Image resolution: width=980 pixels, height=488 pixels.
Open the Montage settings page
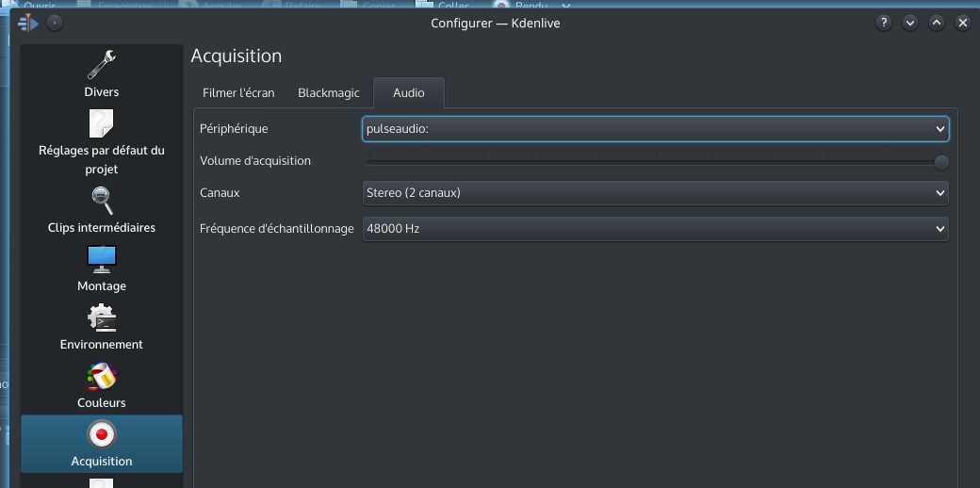point(101,269)
